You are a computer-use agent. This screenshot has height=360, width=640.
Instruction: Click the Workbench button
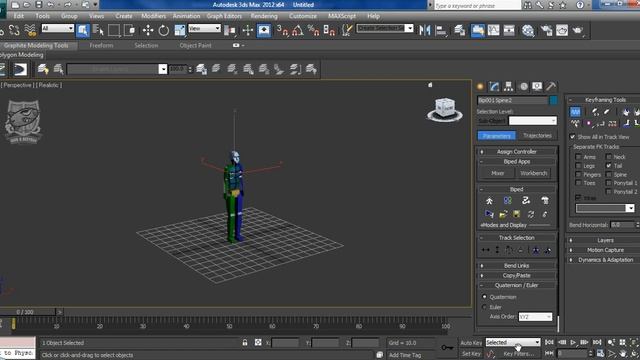click(x=533, y=173)
